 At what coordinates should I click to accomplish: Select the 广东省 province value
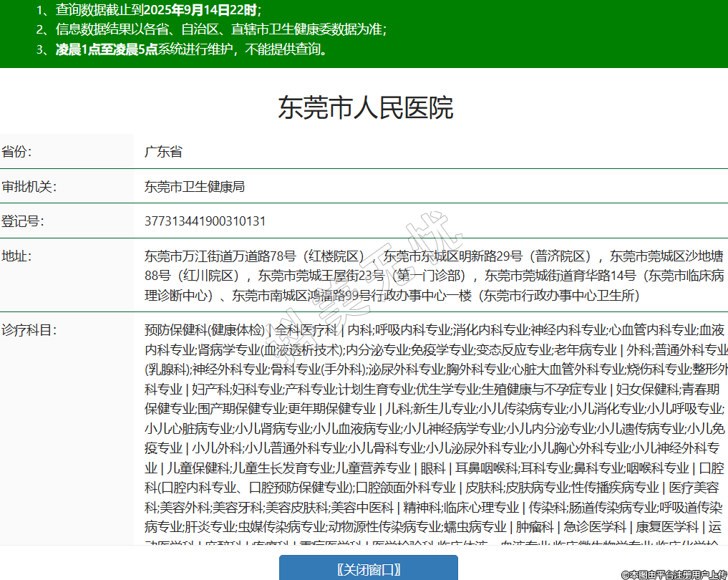point(163,152)
